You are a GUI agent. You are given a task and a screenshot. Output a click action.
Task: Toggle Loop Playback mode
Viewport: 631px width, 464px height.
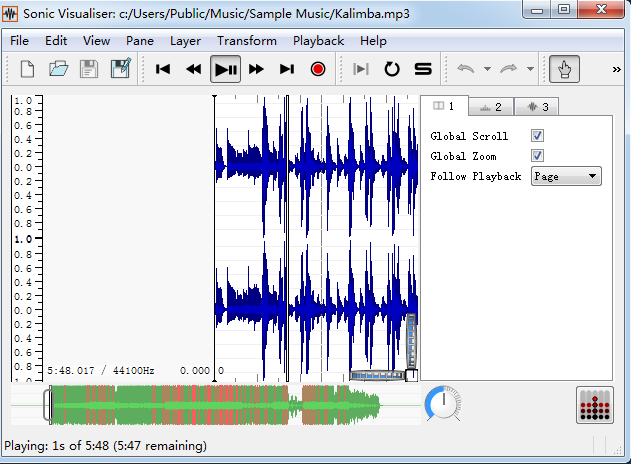pyautogui.click(x=392, y=69)
